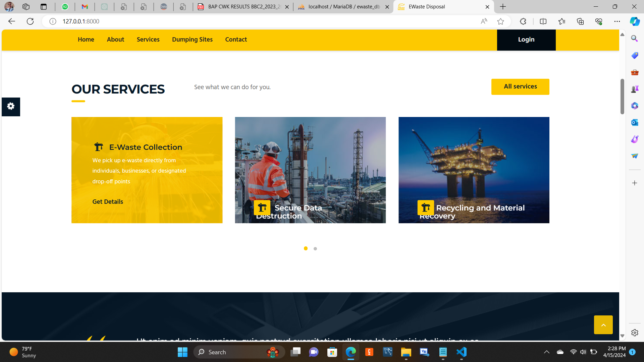Open the tab actions menu button
Image resolution: width=644 pixels, height=362 pixels.
pos(44,7)
